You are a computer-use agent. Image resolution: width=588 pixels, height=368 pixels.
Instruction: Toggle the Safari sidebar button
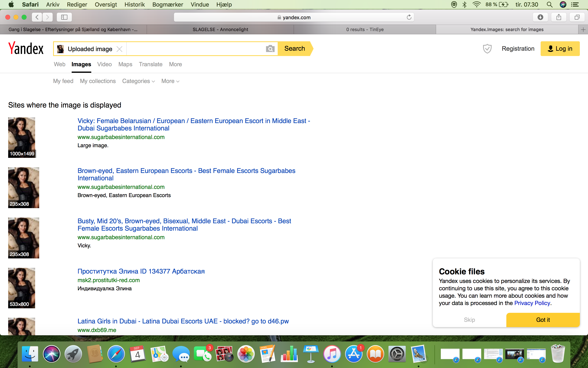[64, 17]
